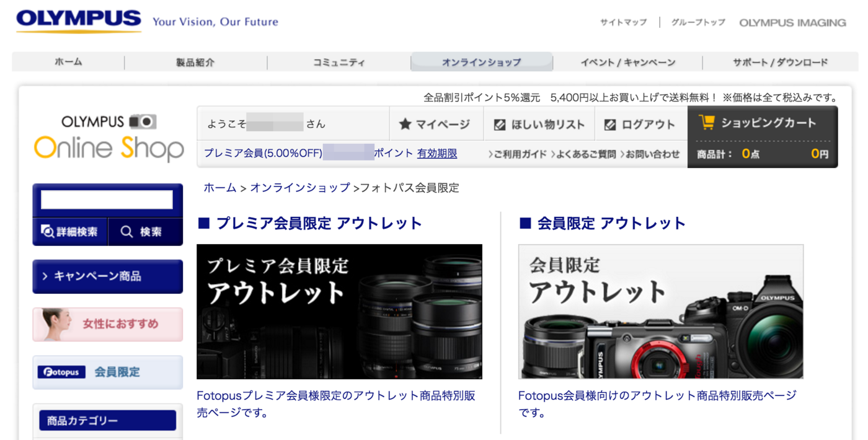Click the Your Vision, Our Future tagline
The height and width of the screenshot is (440, 868).
pos(215,22)
